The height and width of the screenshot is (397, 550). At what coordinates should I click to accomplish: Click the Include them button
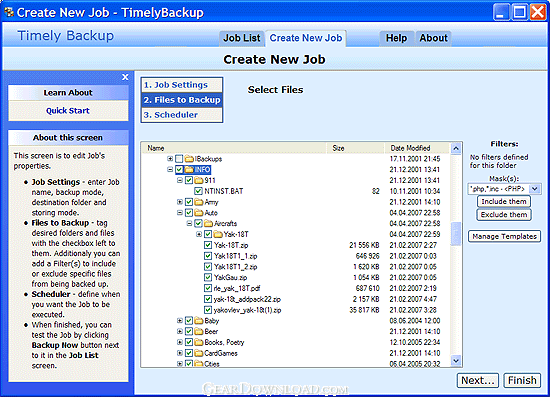(x=504, y=201)
